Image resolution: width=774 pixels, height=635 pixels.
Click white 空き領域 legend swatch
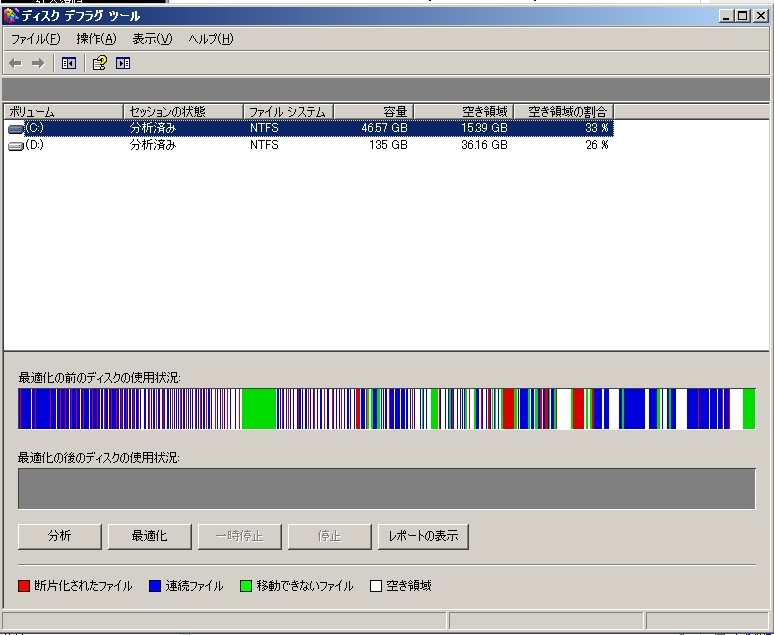click(376, 586)
